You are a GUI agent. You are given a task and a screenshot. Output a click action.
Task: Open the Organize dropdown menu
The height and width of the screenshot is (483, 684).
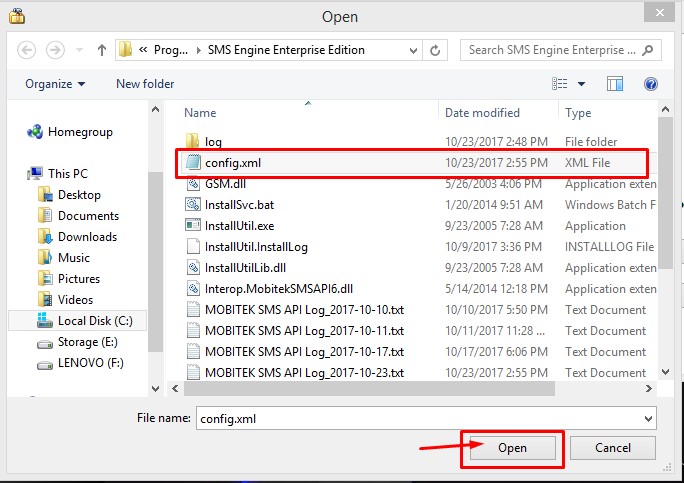point(55,84)
